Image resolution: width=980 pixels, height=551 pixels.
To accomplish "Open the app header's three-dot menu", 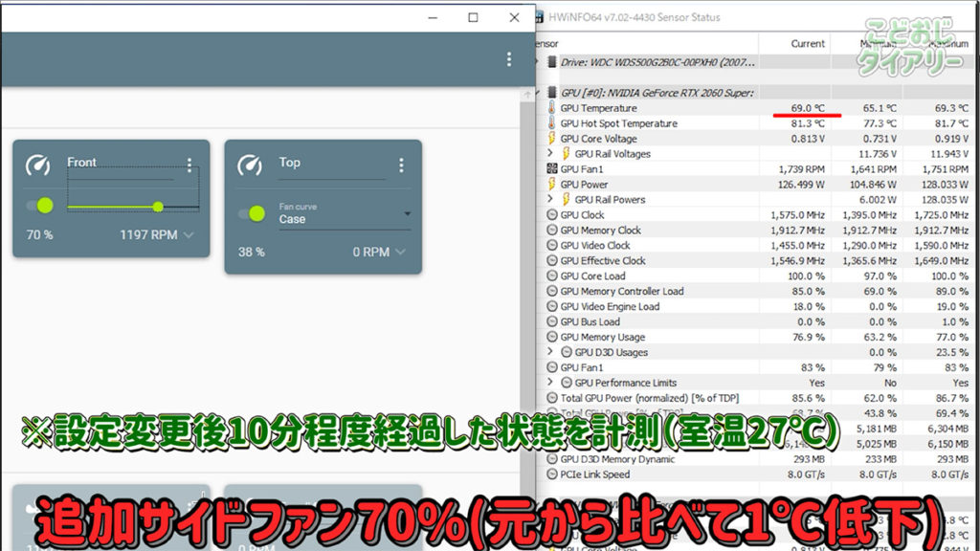I will 508,59.
